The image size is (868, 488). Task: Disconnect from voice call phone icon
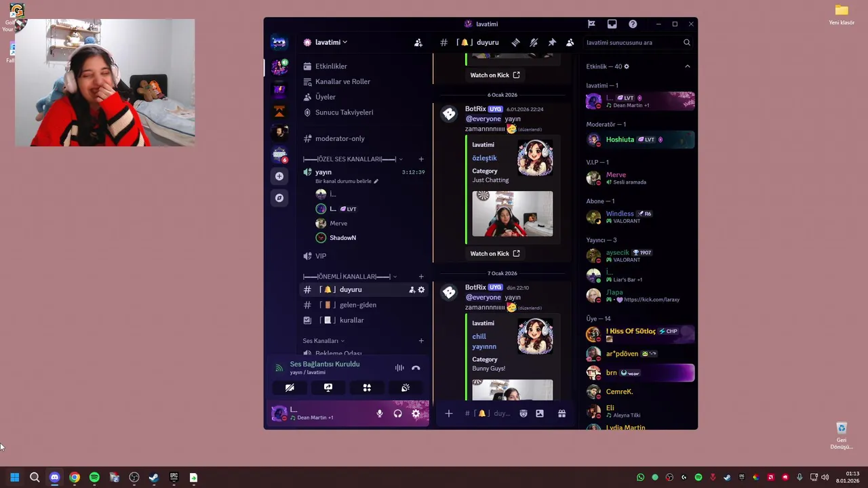(x=416, y=368)
